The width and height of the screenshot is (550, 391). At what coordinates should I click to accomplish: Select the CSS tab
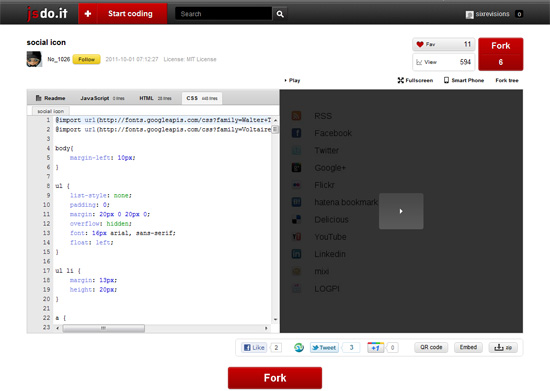[x=202, y=98]
